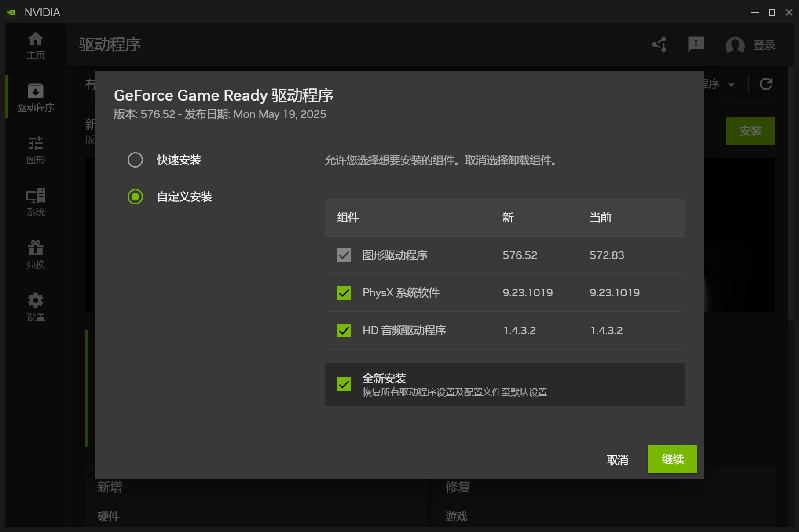The image size is (799, 532).
Task: Select the 快速安装 express install option
Action: tap(135, 160)
